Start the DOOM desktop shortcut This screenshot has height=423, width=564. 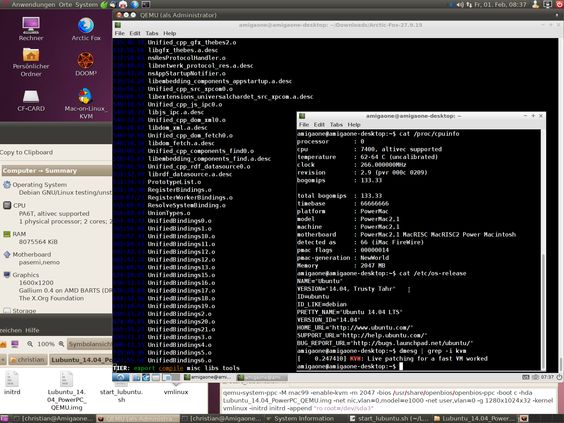pos(86,64)
